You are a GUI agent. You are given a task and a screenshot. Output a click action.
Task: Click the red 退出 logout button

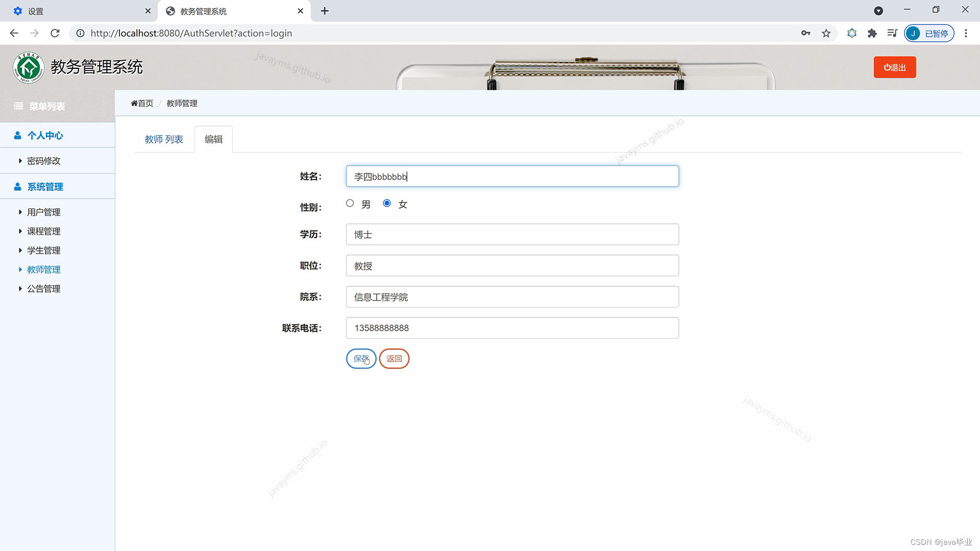[894, 67]
